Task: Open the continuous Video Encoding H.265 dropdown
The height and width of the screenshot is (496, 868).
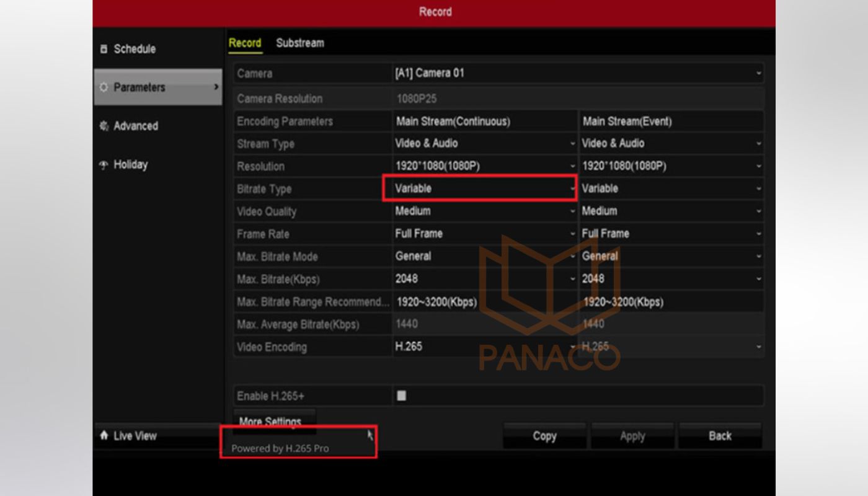Action: click(x=484, y=347)
